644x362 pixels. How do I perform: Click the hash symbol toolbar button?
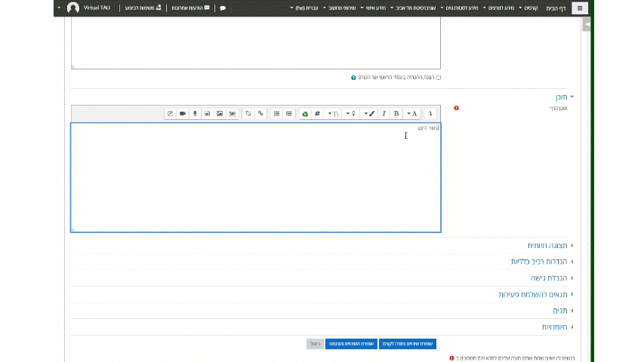tap(317, 114)
